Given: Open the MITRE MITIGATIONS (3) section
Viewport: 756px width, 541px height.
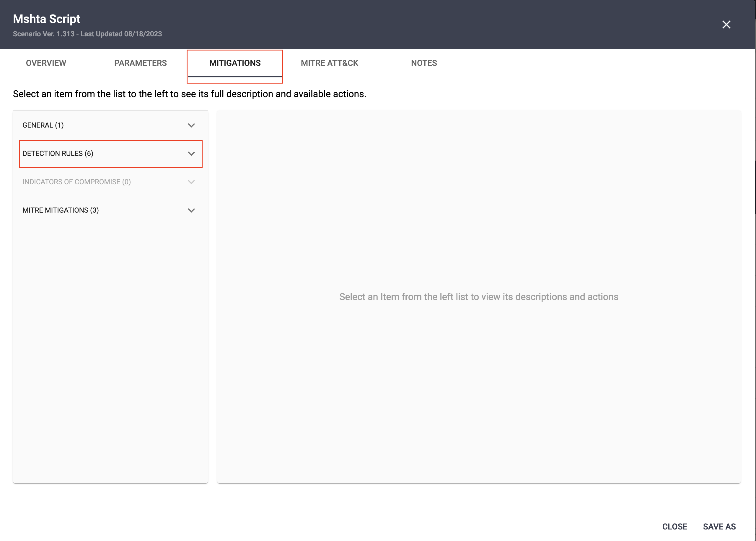Looking at the screenshot, I should point(61,210).
